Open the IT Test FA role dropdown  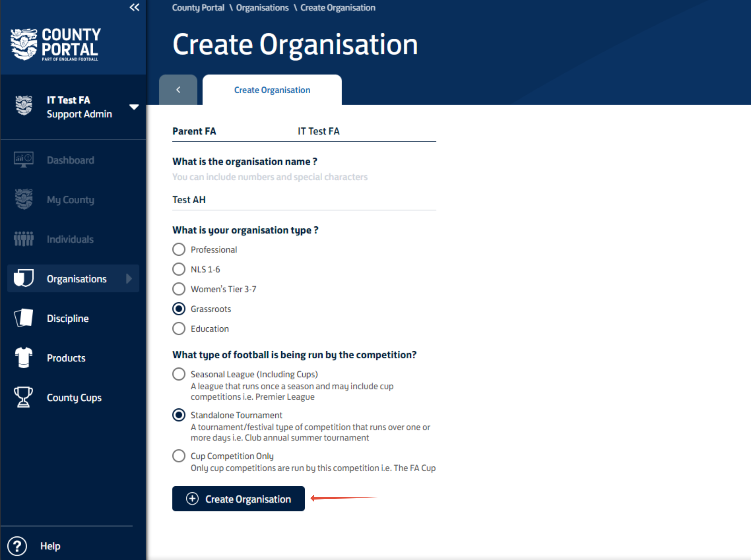[134, 107]
